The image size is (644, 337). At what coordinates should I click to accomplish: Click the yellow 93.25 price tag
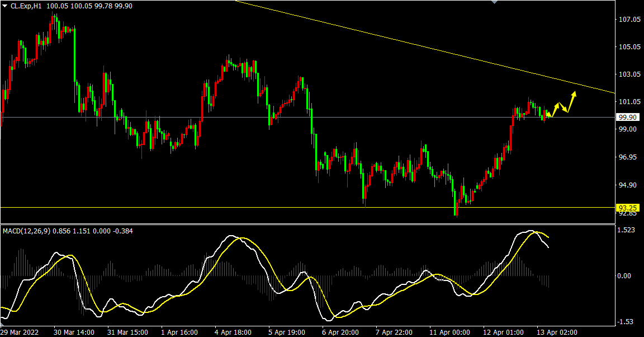tap(628, 208)
